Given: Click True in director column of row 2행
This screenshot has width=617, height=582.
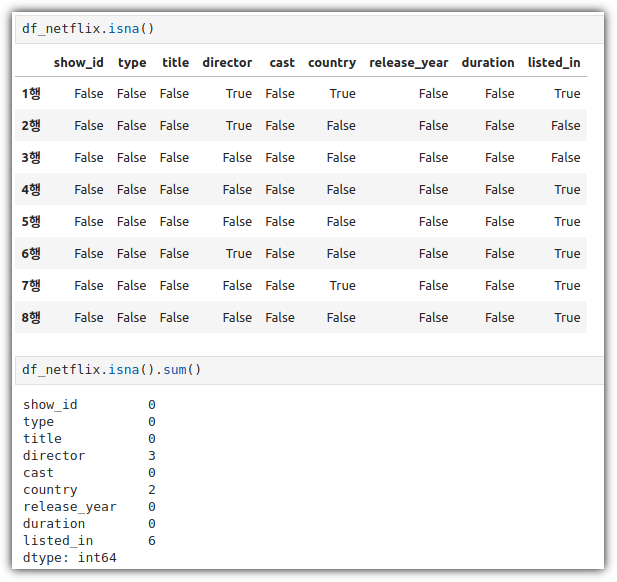Looking at the screenshot, I should tap(239, 126).
